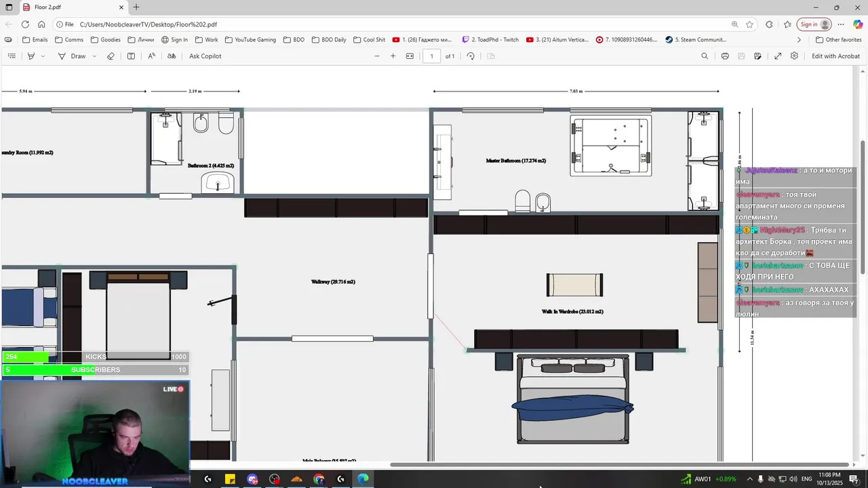868x488 pixels.
Task: Zoom in on the PDF
Action: (393, 56)
